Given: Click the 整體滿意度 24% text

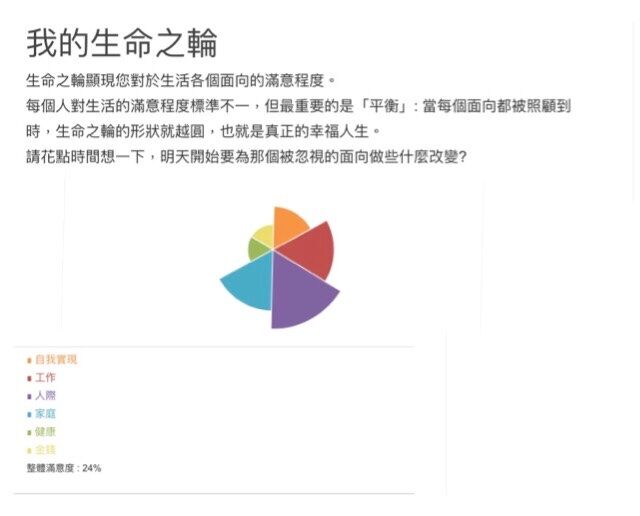Looking at the screenshot, I should tap(64, 468).
